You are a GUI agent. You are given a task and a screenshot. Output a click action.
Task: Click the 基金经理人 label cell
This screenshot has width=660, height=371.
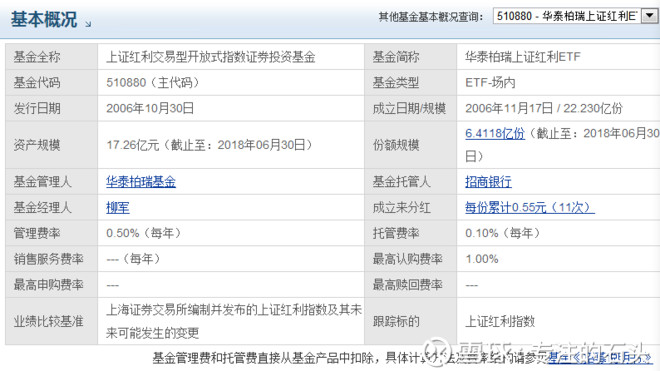tap(51, 208)
